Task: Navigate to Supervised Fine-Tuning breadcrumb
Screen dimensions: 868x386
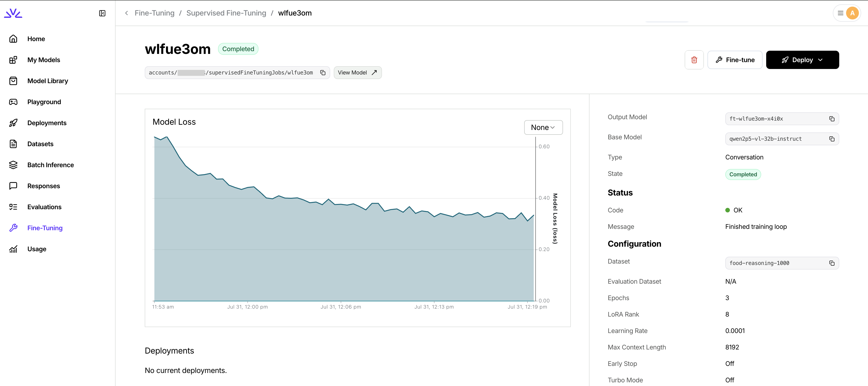Action: 226,13
